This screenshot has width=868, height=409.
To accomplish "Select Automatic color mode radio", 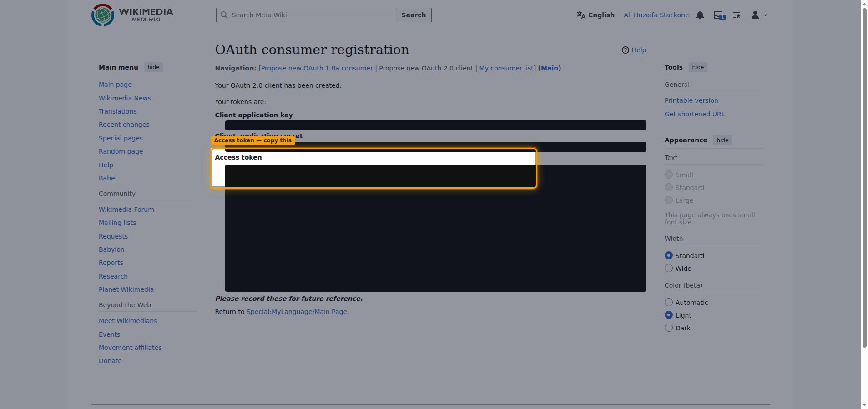I will coord(669,302).
